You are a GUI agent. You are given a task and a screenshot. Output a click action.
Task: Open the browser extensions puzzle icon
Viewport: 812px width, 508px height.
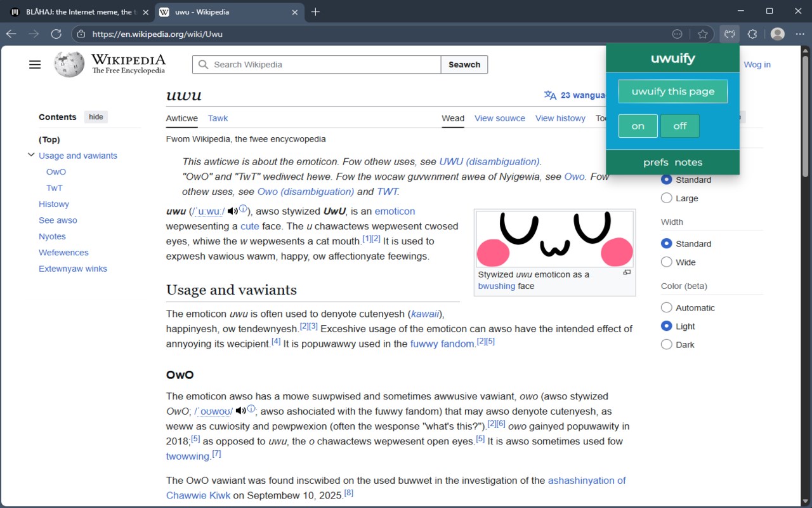tap(752, 34)
